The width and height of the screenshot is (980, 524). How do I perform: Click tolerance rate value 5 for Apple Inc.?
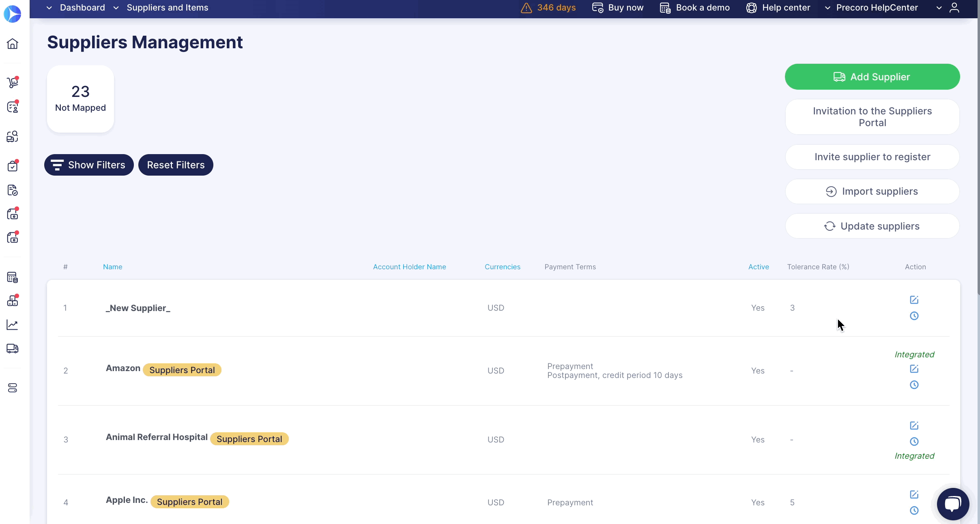coord(792,503)
